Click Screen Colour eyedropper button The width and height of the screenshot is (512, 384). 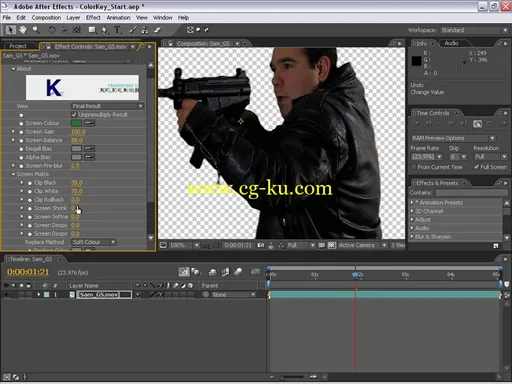coord(89,123)
